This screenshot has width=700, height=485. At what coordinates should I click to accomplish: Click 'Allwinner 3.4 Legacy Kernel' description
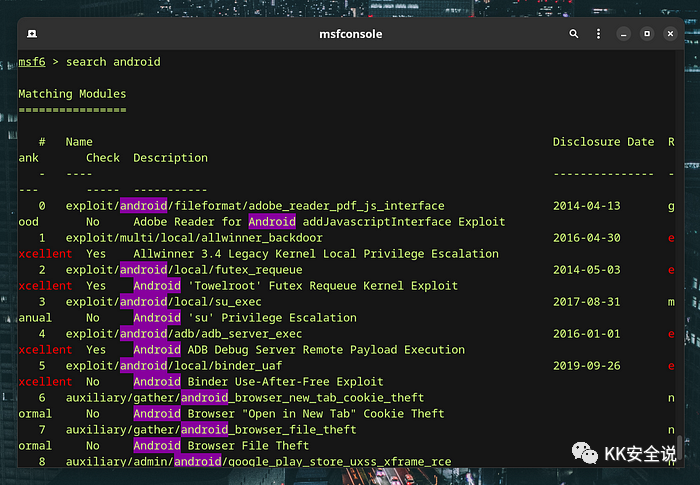[x=316, y=254]
